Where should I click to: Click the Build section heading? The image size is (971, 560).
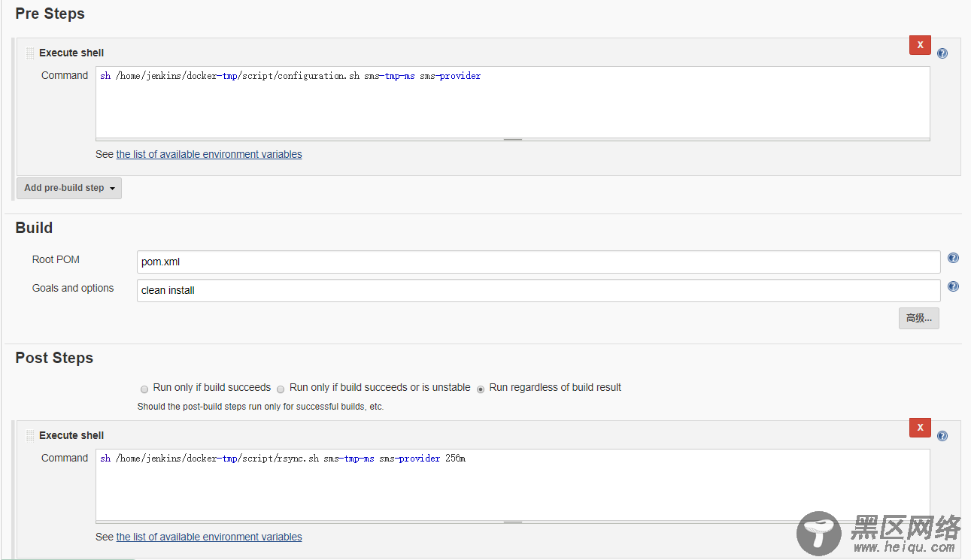click(x=34, y=228)
